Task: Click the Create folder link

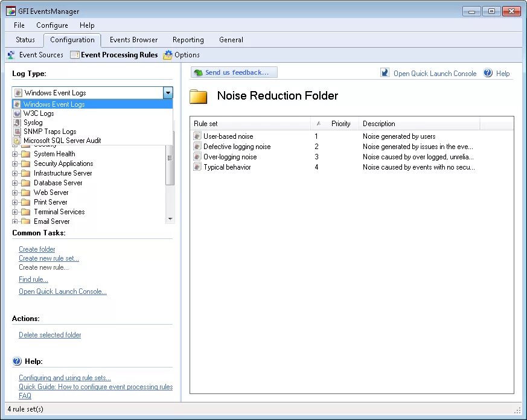Action: 37,249
